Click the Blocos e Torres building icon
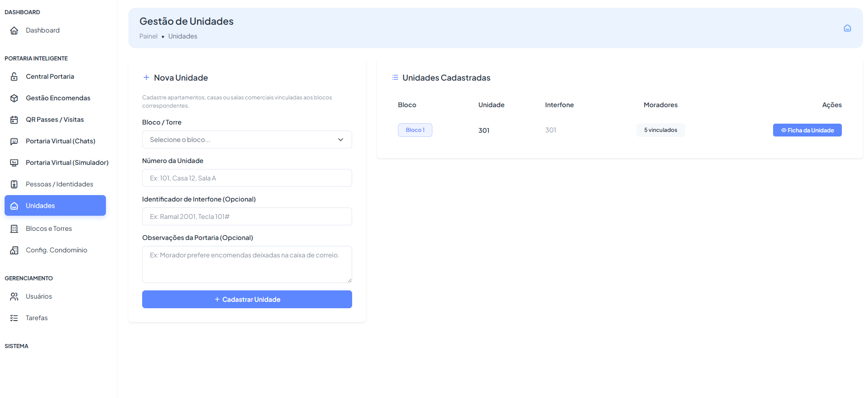This screenshot has width=868, height=398. (14, 229)
